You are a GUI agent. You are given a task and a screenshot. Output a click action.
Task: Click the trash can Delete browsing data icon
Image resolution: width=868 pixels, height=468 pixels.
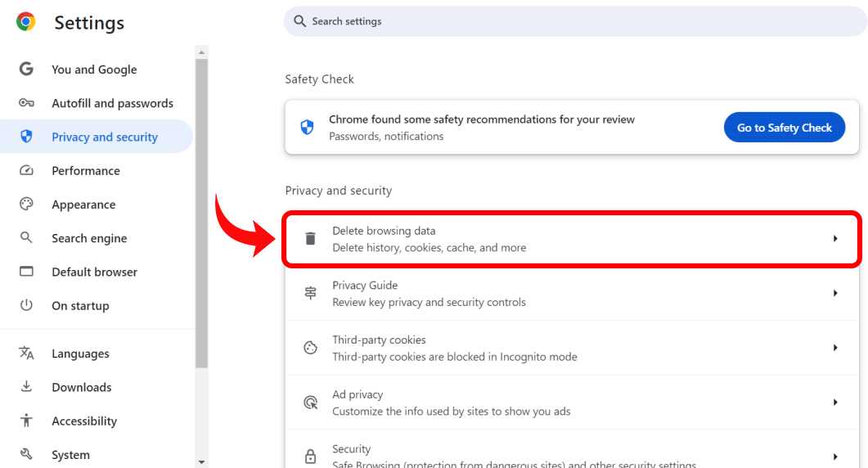click(311, 238)
